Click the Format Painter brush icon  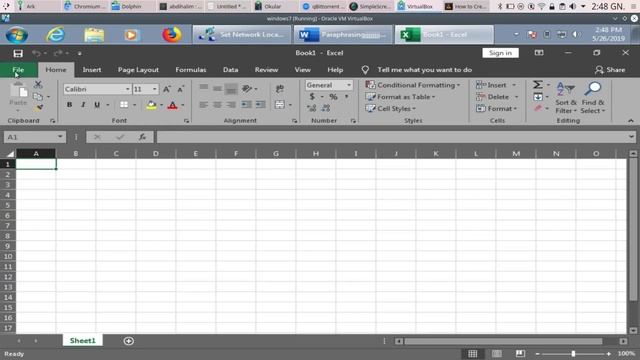point(39,108)
